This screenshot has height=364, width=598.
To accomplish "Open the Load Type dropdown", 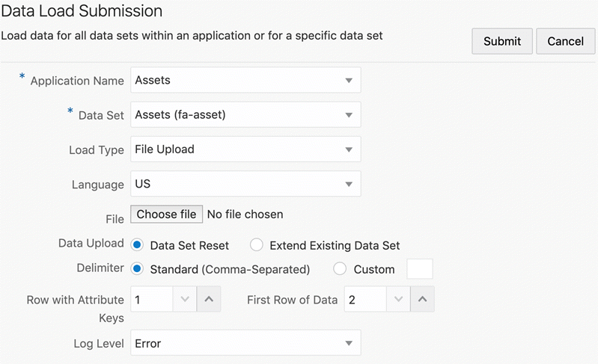I will click(245, 149).
